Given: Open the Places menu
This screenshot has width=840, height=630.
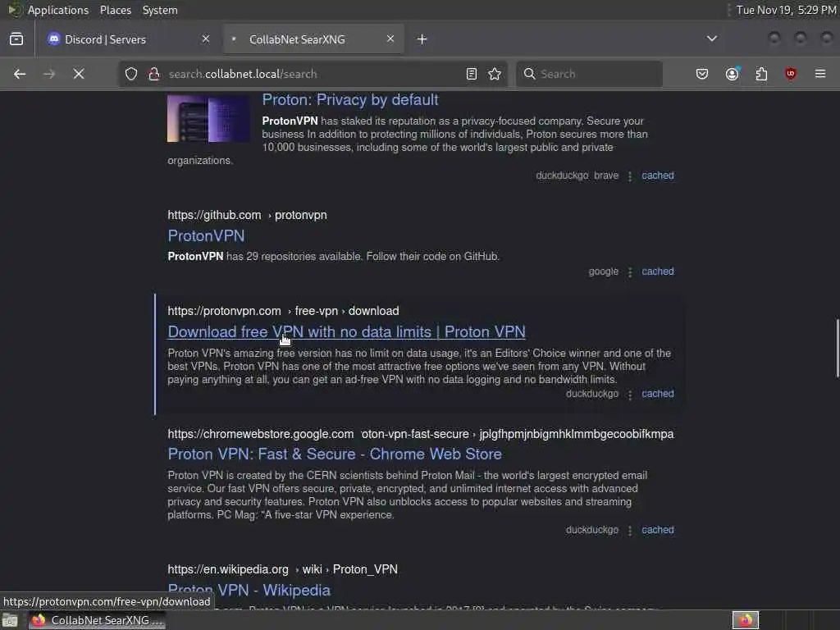Looking at the screenshot, I should click(x=115, y=10).
